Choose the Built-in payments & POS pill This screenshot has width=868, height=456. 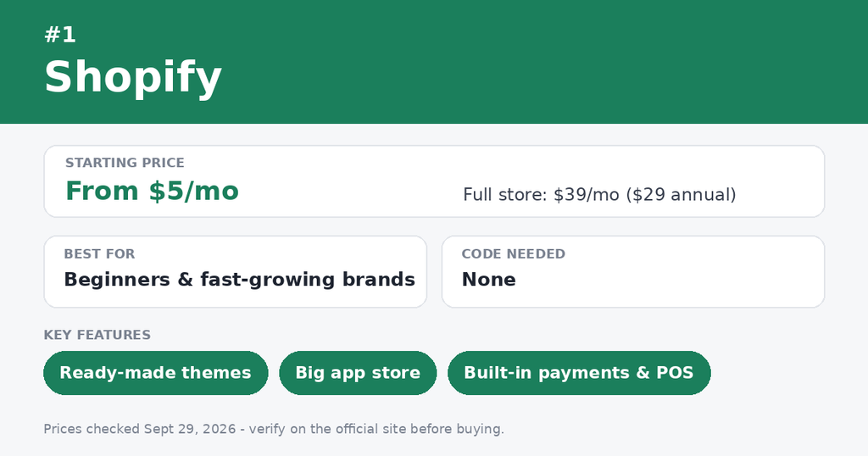(x=579, y=373)
